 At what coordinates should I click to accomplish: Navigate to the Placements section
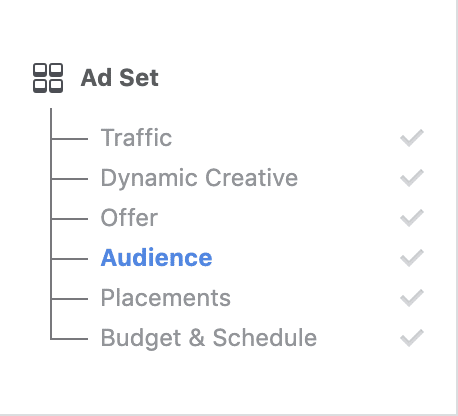coord(166,298)
